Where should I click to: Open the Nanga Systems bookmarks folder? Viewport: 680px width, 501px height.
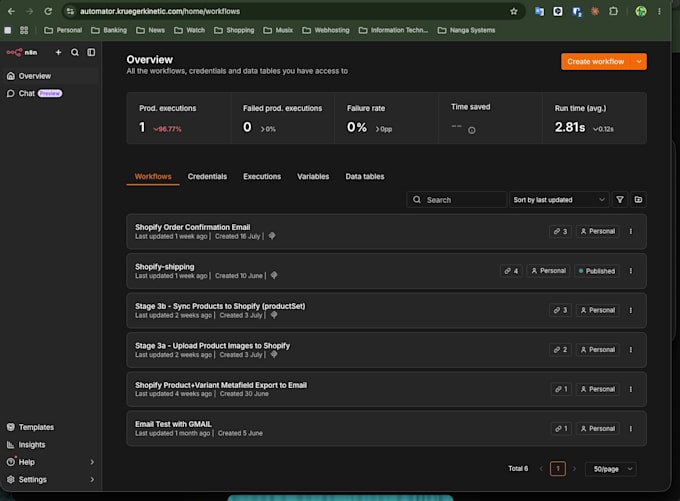tap(467, 30)
